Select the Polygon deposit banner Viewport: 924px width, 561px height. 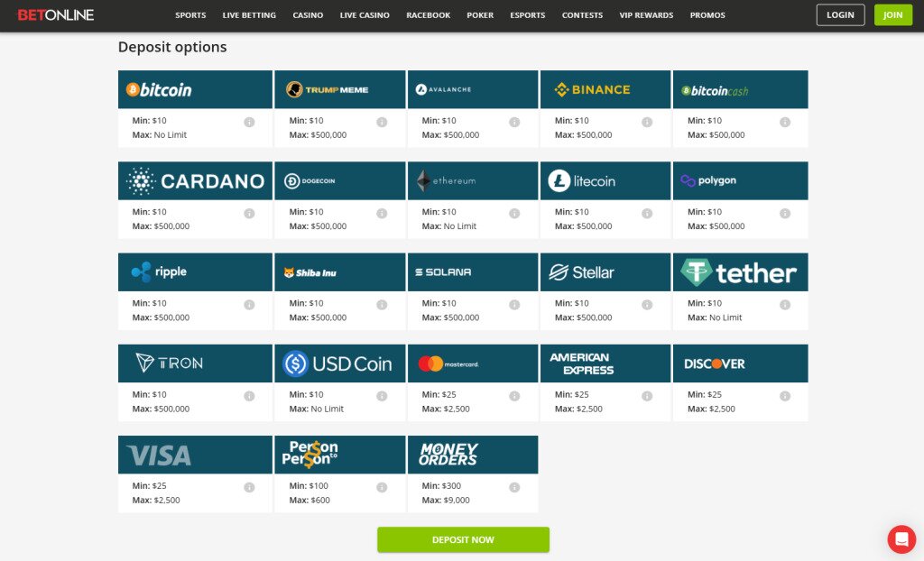740,181
